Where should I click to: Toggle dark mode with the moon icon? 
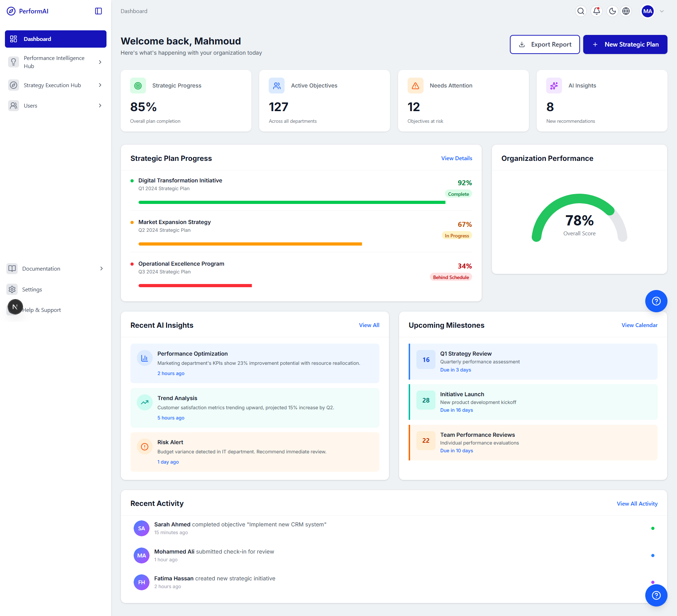pos(612,11)
